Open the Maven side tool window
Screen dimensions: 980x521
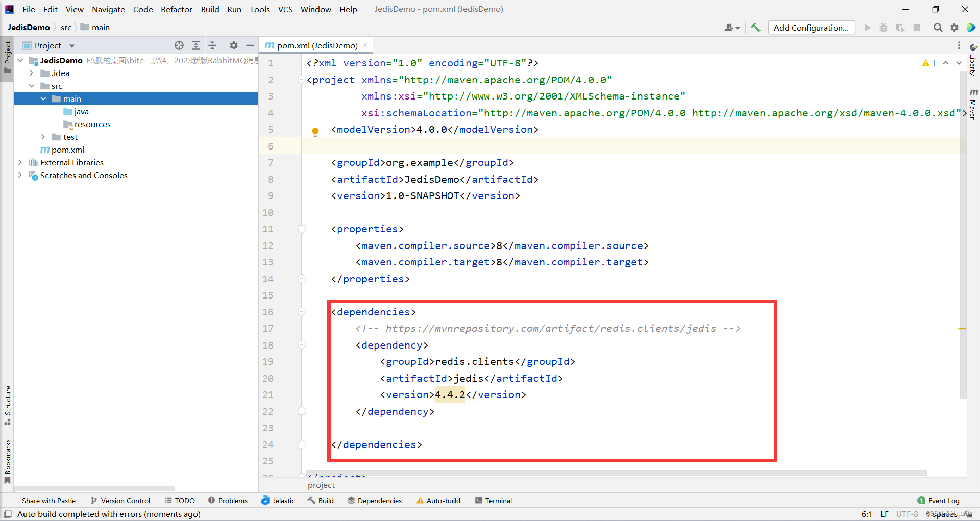tap(973, 105)
